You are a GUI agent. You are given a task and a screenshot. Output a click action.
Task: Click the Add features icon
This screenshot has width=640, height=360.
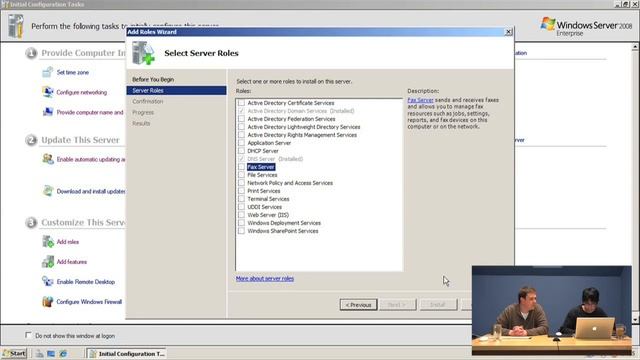[x=47, y=262]
